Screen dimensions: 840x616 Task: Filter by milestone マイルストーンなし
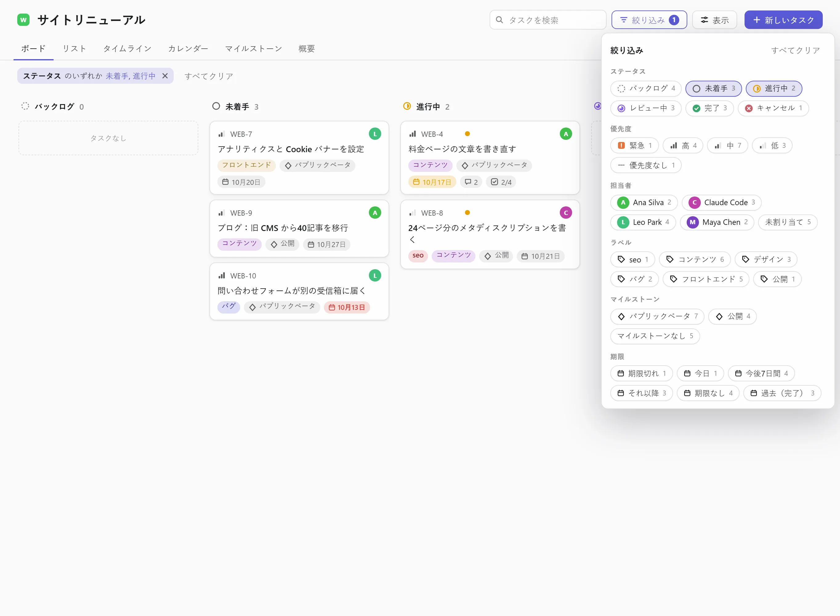[x=655, y=336]
